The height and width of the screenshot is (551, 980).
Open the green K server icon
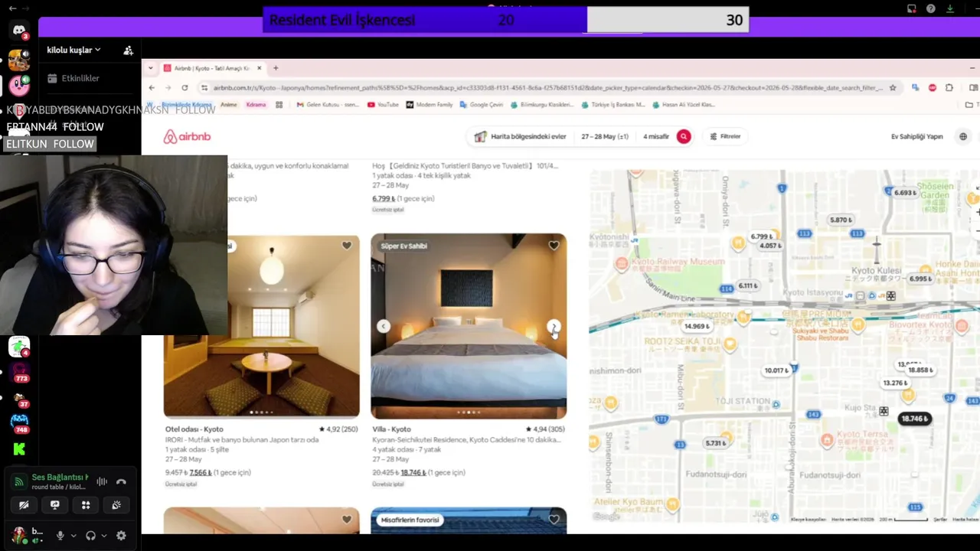pyautogui.click(x=19, y=450)
